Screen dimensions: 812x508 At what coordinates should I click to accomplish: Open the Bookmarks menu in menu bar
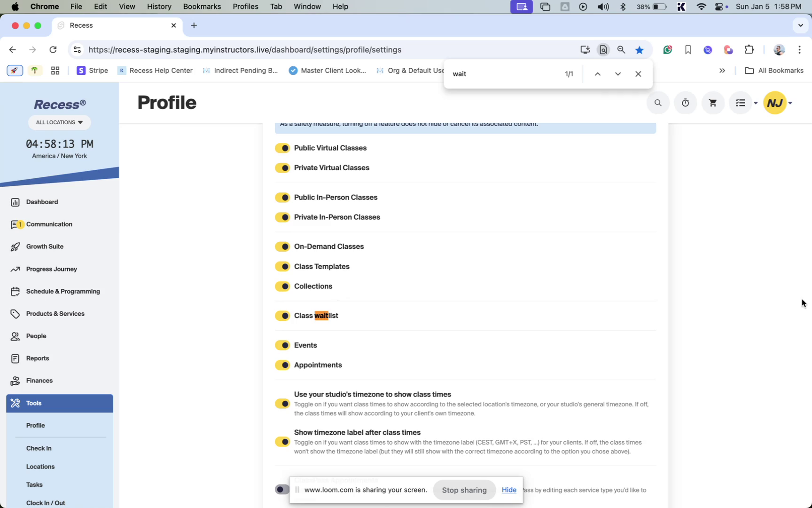point(202,7)
